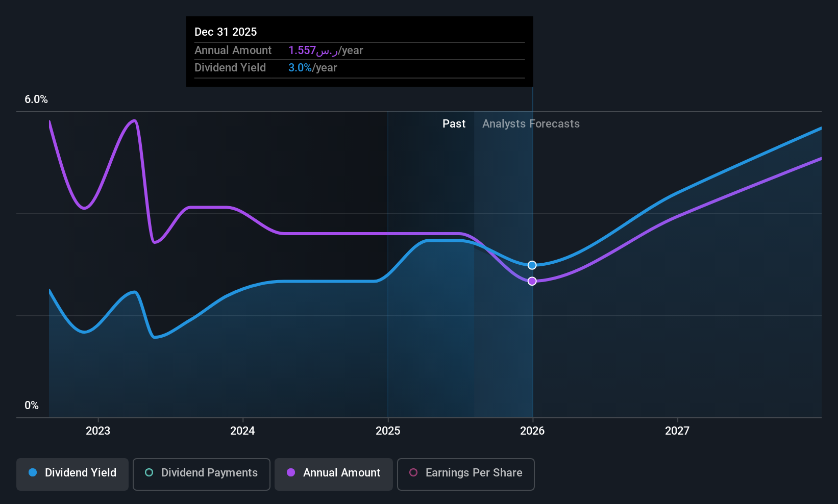Viewport: 838px width, 504px height.
Task: Click the 2027 x-axis label
Action: click(677, 431)
